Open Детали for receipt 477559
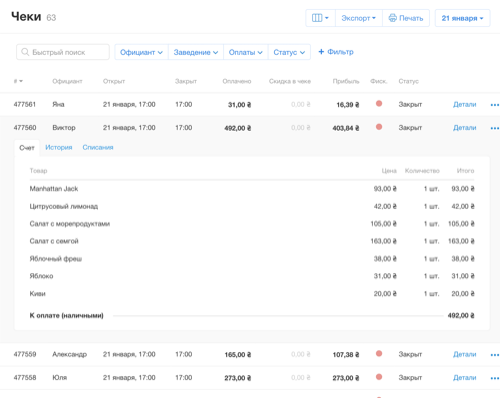500x398 pixels. click(464, 354)
